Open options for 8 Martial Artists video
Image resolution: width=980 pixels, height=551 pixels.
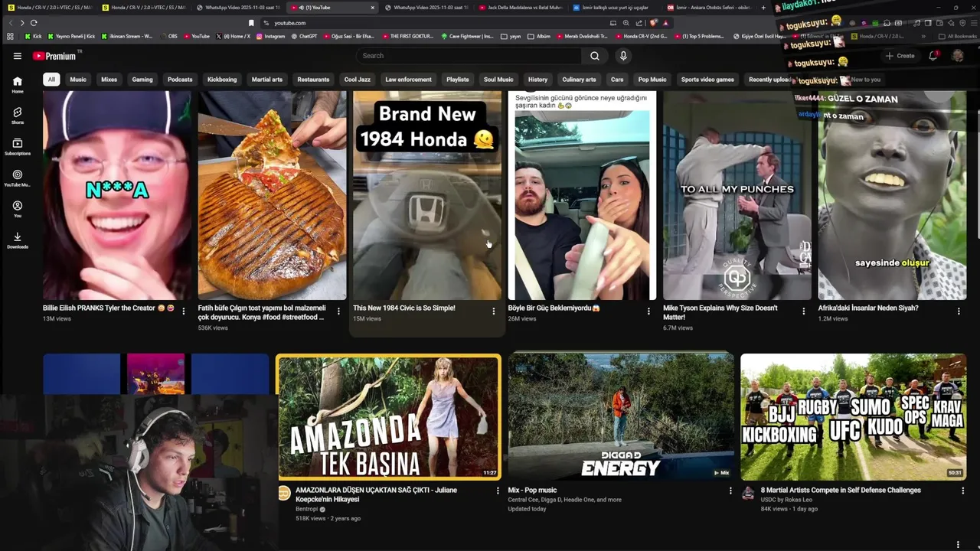pyautogui.click(x=962, y=491)
